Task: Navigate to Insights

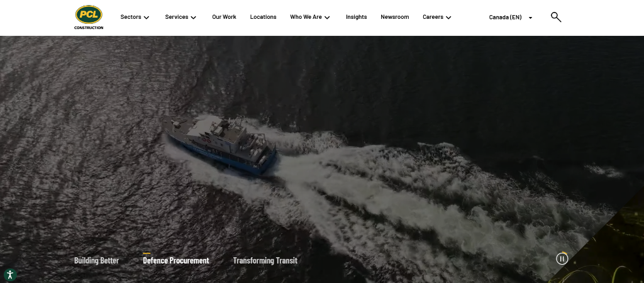Action: (356, 17)
